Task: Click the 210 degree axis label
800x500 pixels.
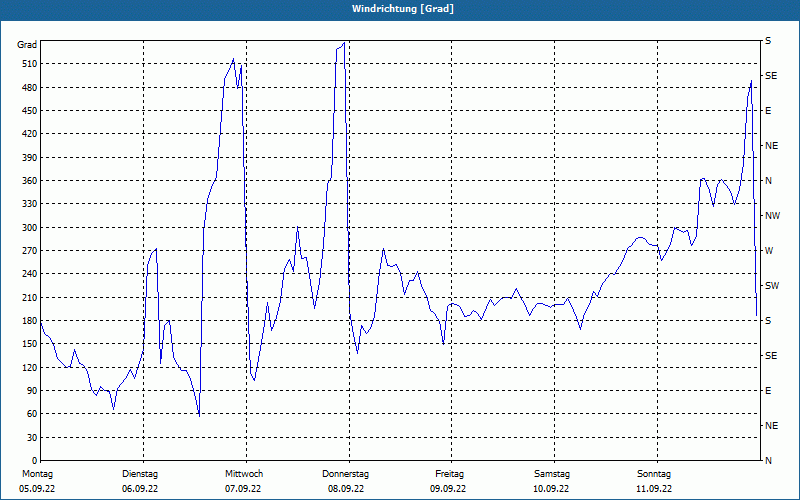Action: pos(31,297)
